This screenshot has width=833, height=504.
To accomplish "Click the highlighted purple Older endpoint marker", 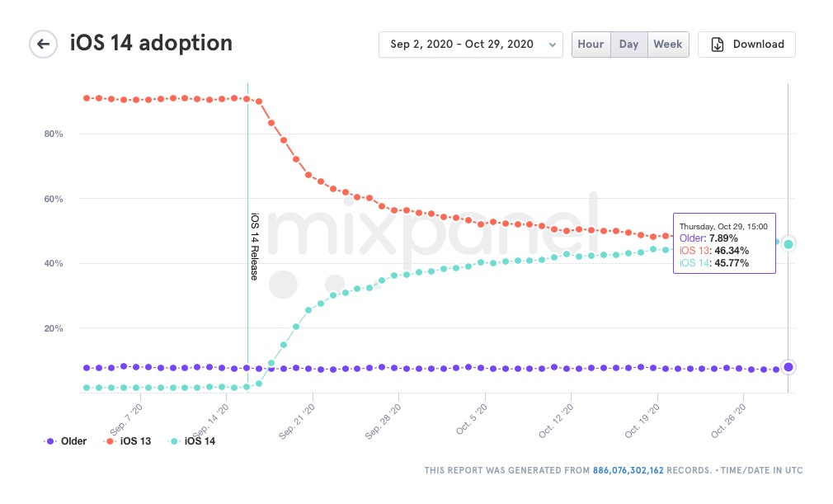I will pos(788,367).
